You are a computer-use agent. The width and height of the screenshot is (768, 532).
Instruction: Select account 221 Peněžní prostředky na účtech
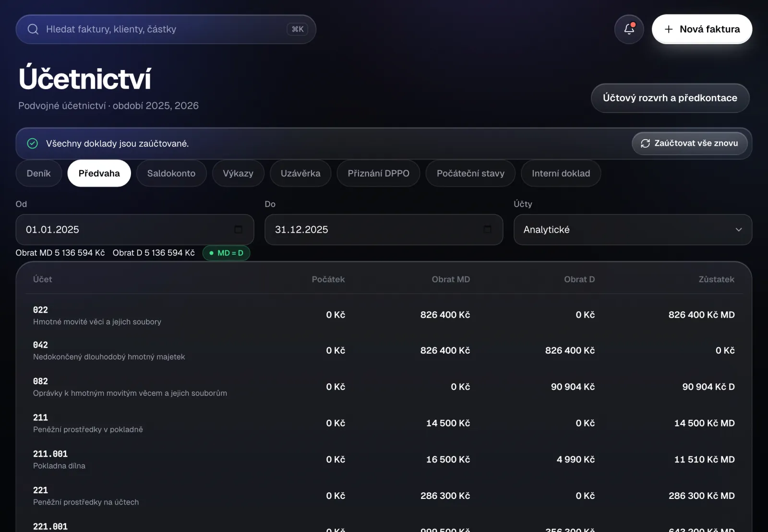(x=384, y=496)
